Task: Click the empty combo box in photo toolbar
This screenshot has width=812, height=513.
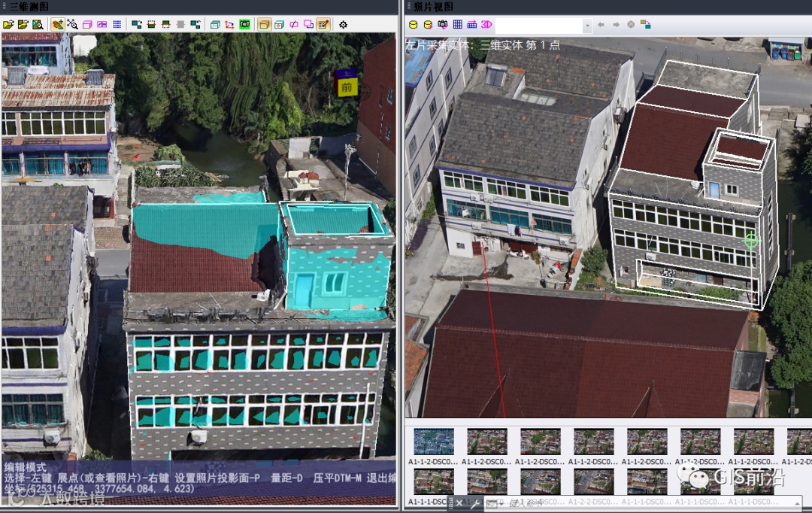Action: [x=539, y=25]
